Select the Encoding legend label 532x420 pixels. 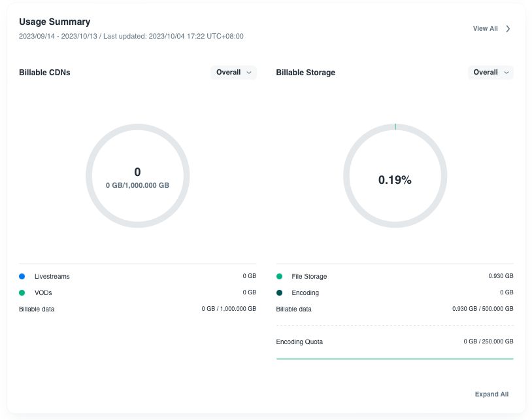[305, 292]
